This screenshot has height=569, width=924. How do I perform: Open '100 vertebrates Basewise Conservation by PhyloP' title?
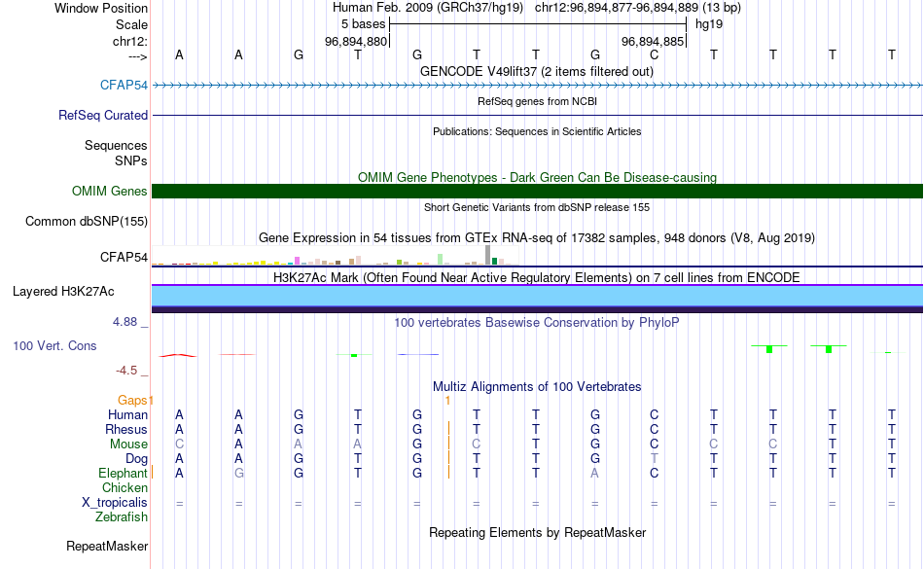pos(537,322)
